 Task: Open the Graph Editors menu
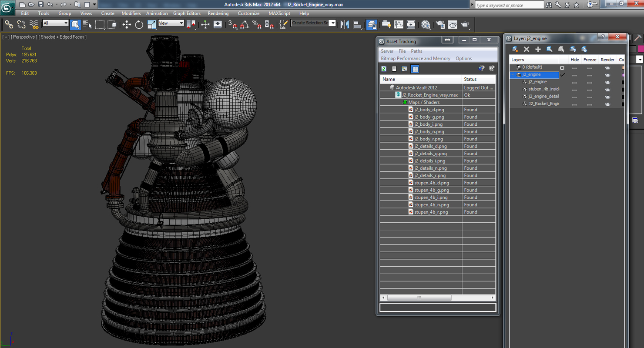pos(187,13)
